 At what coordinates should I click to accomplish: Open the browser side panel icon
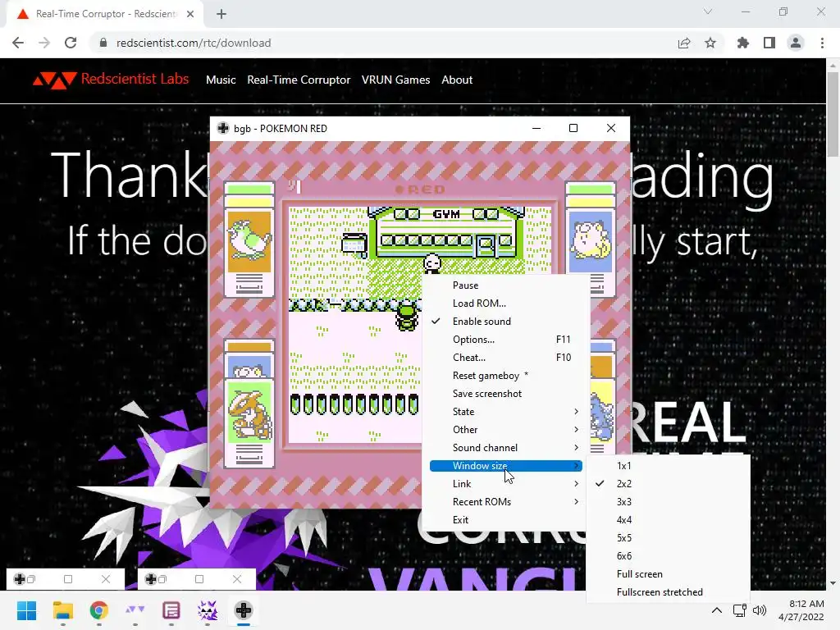click(769, 43)
